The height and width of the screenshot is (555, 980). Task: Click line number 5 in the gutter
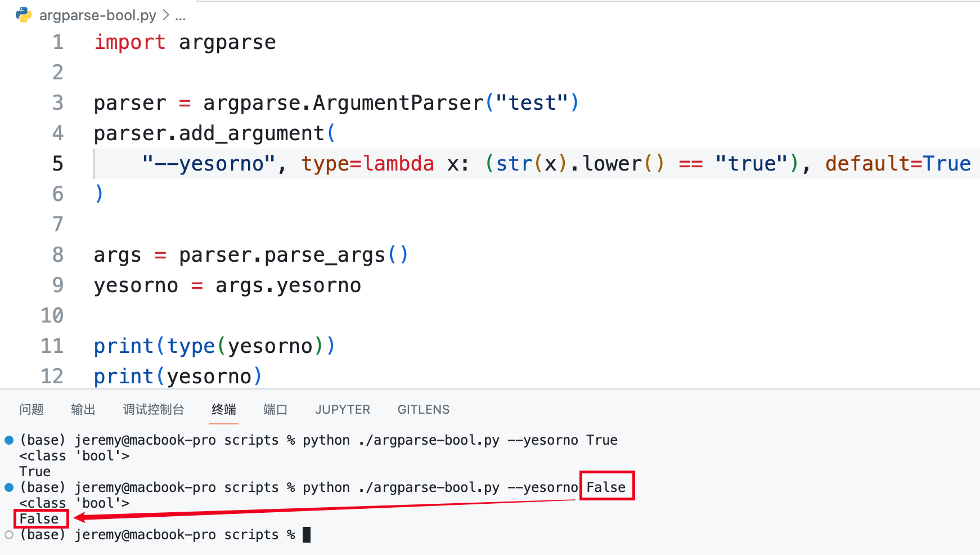tap(58, 164)
